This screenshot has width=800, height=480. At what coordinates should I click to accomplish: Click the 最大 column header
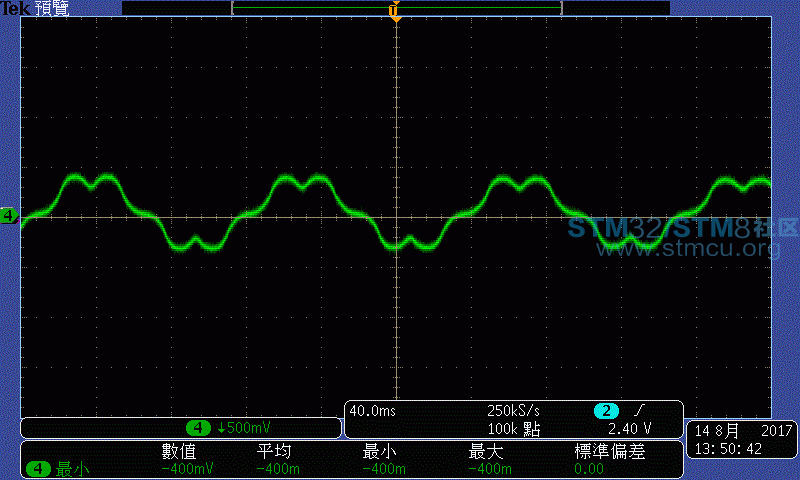pos(486,451)
